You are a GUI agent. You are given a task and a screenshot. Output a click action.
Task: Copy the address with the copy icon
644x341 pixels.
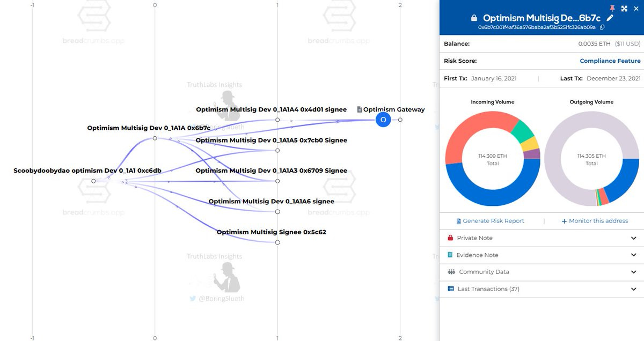click(602, 27)
